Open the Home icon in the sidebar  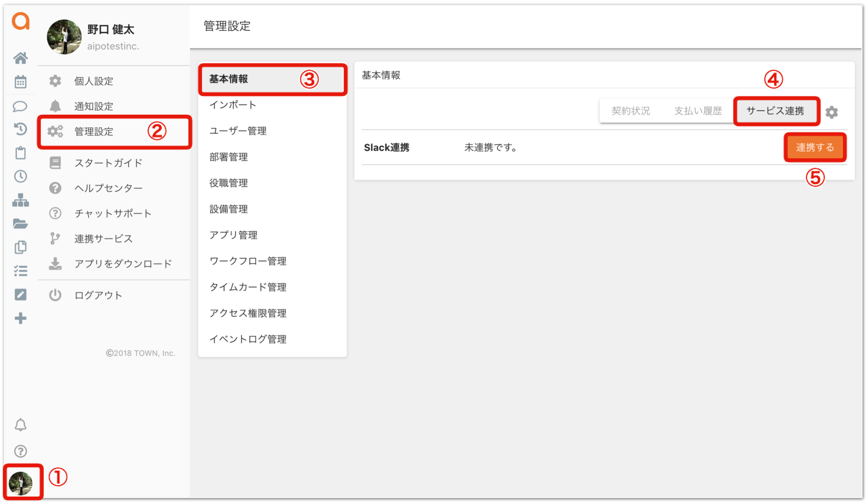[x=20, y=58]
